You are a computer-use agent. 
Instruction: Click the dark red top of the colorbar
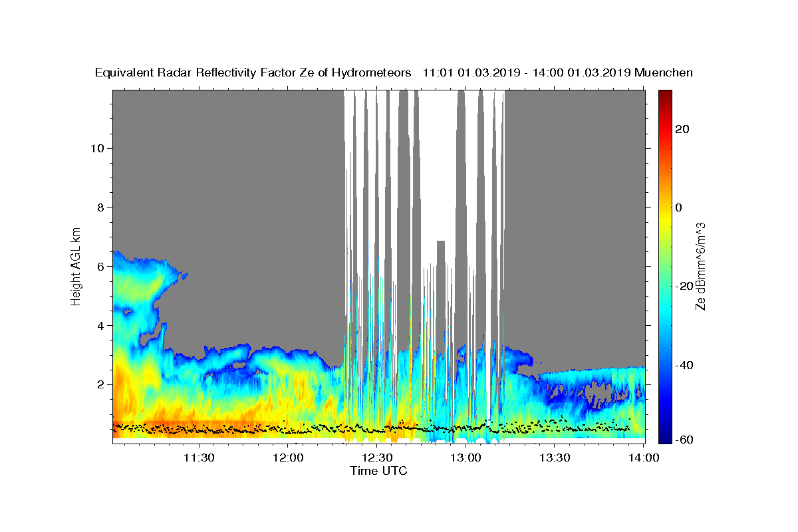[x=665, y=95]
